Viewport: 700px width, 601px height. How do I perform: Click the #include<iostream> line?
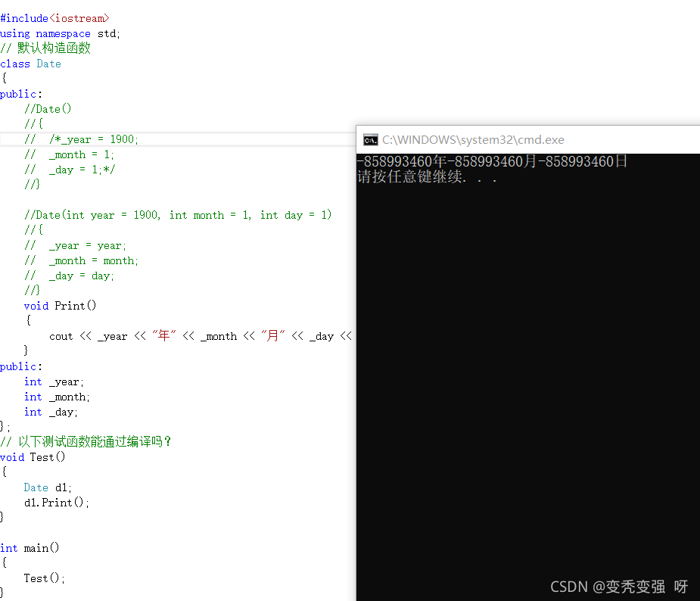54,18
